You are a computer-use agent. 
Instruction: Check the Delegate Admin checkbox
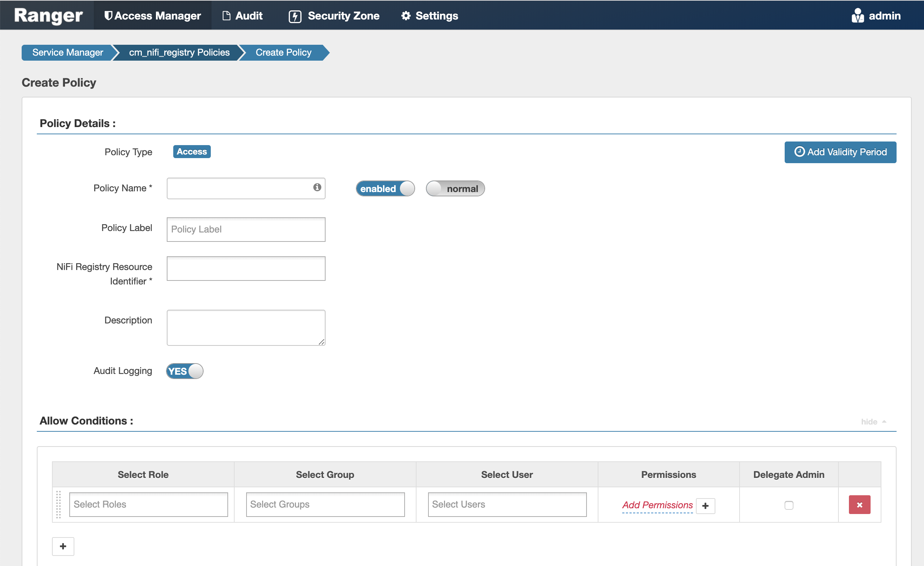[x=789, y=505]
